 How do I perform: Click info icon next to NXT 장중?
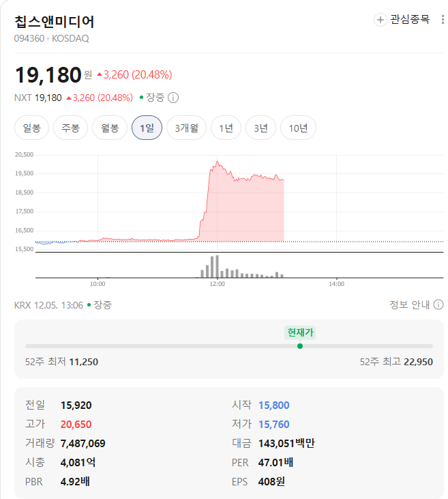click(x=173, y=98)
